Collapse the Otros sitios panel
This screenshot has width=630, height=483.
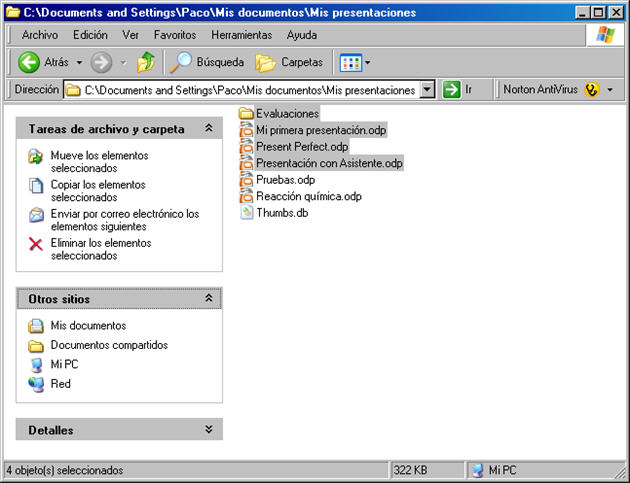(208, 299)
